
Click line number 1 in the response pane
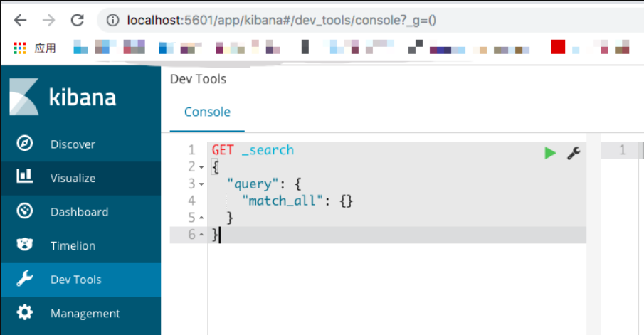[x=622, y=150]
